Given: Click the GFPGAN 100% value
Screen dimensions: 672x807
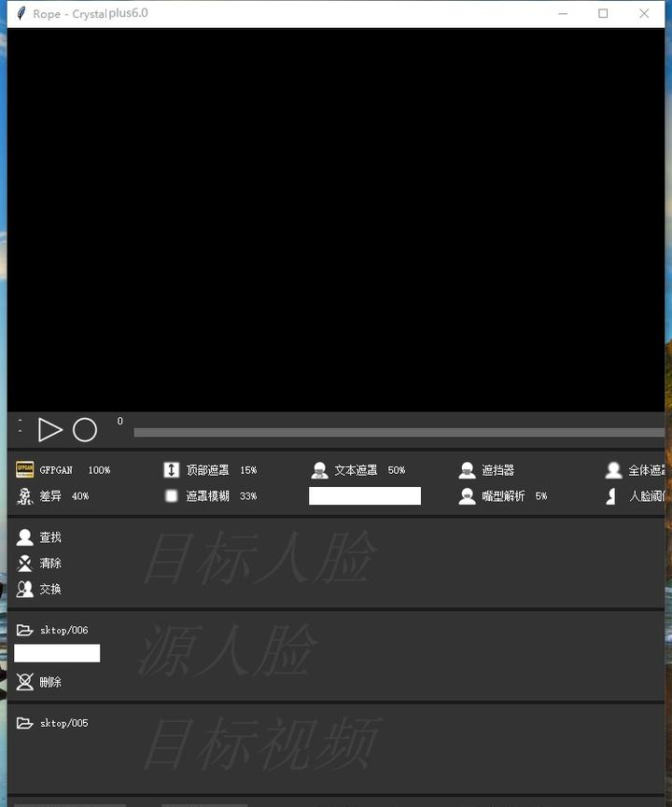Looking at the screenshot, I should coord(99,470).
